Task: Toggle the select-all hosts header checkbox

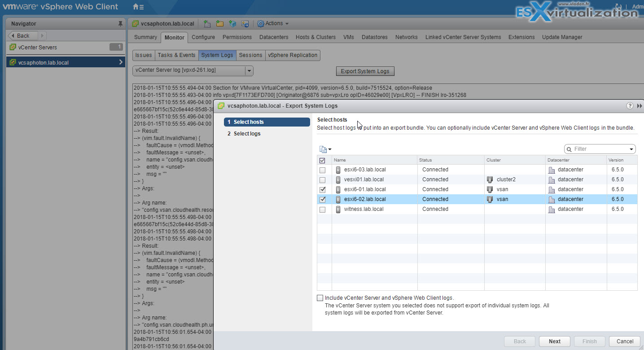Action: [322, 160]
